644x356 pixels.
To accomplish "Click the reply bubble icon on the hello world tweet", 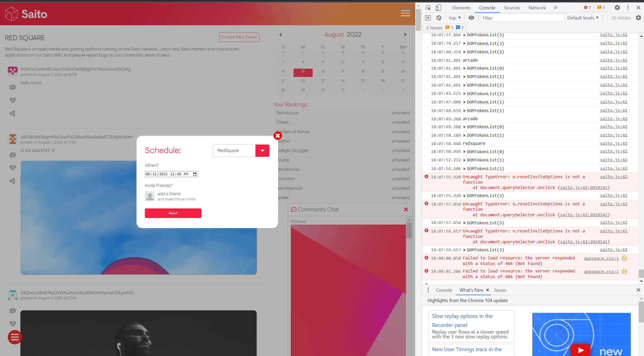I will (x=12, y=87).
